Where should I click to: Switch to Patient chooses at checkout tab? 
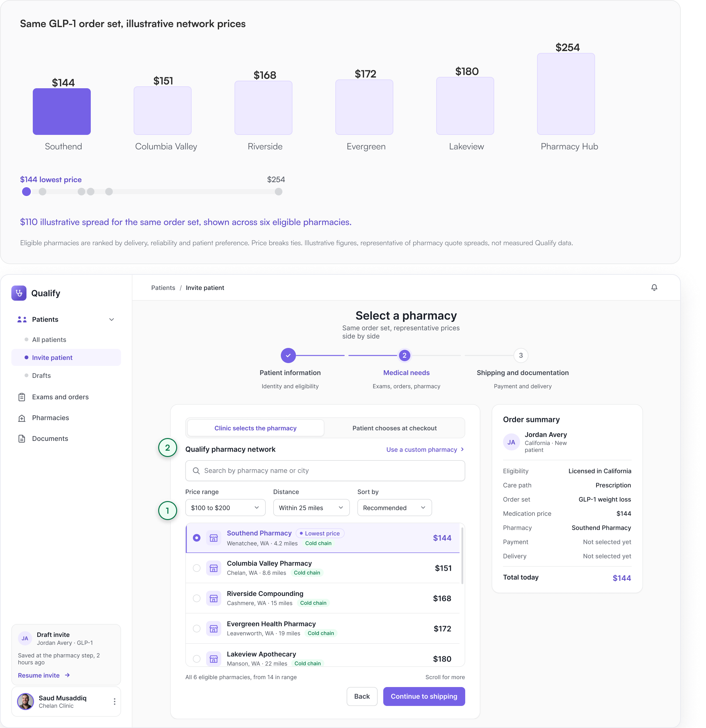[x=394, y=428]
